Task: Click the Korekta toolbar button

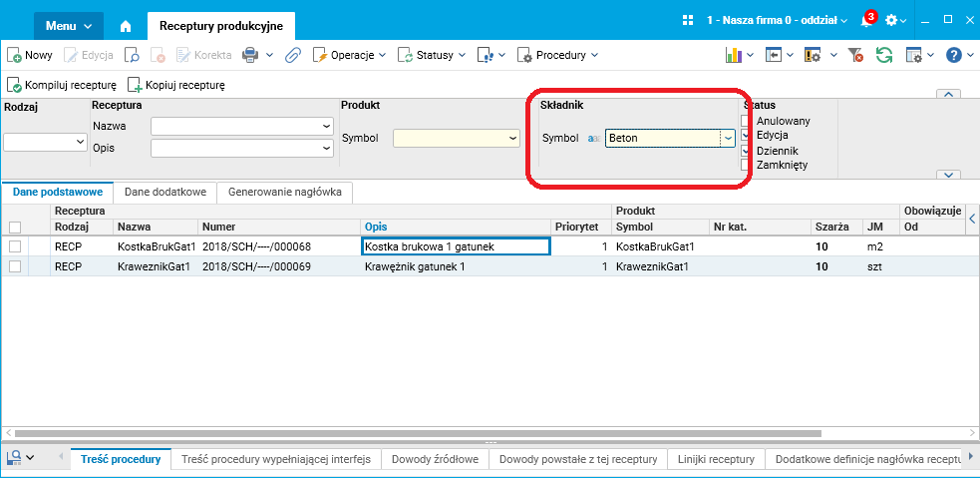Action: (203, 55)
